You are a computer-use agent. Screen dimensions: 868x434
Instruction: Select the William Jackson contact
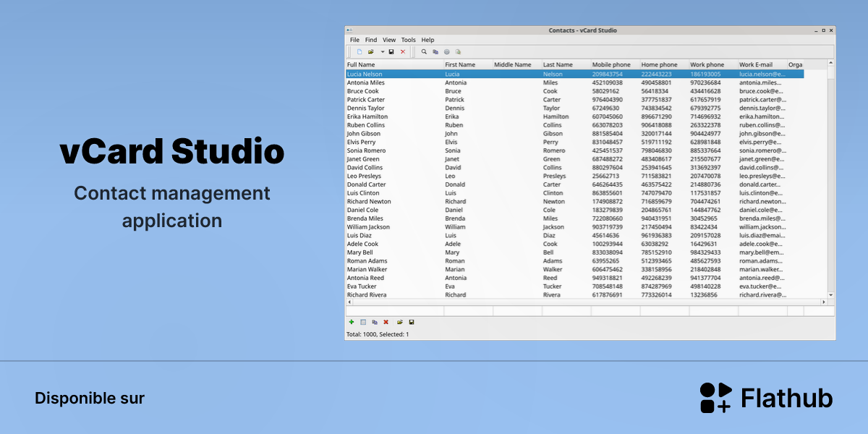point(574,227)
